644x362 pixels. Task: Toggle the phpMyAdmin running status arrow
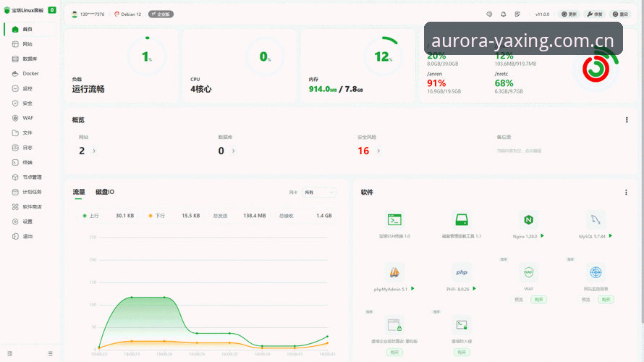click(x=412, y=288)
